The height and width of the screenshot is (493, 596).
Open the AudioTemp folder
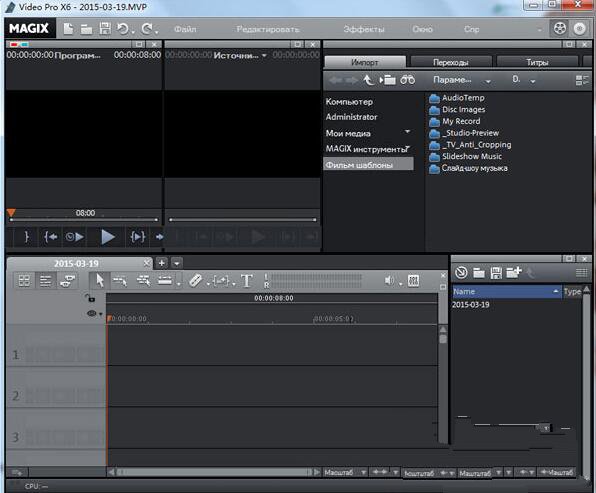pos(457,98)
